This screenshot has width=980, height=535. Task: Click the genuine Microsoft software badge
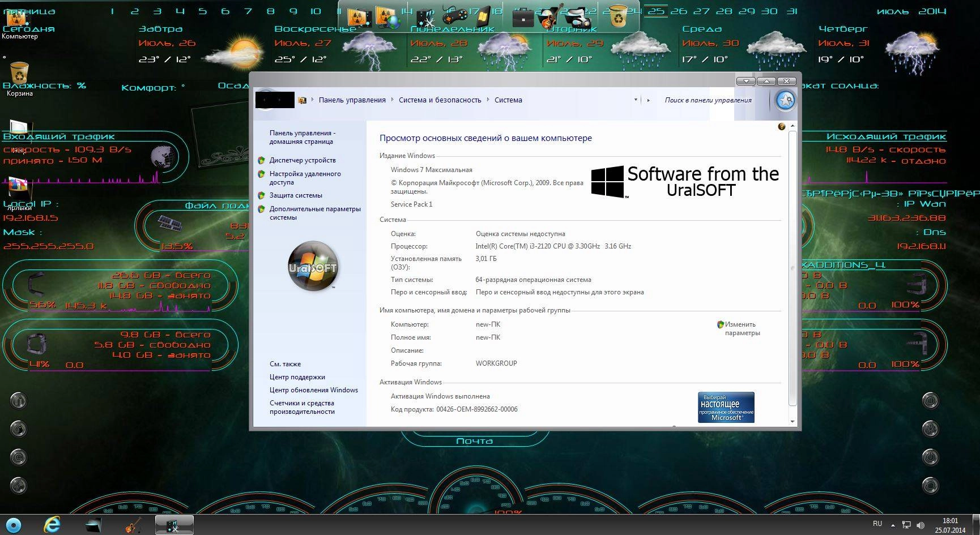[x=726, y=407]
